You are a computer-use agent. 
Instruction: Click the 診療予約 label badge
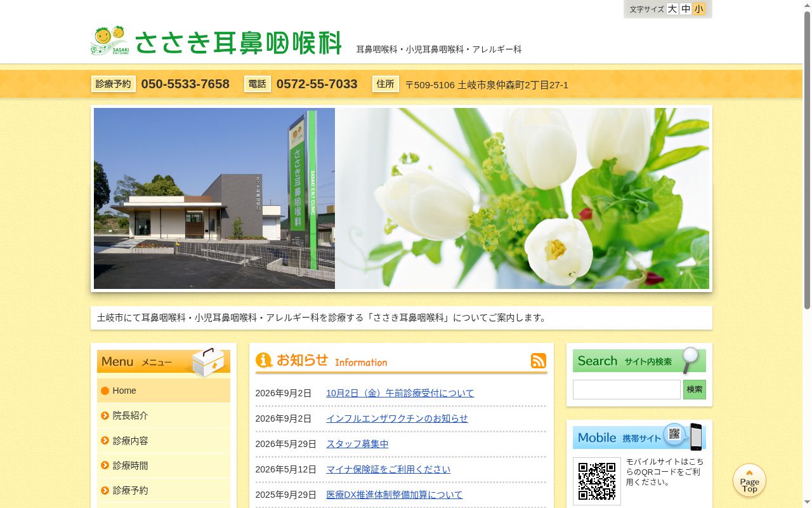pos(114,84)
